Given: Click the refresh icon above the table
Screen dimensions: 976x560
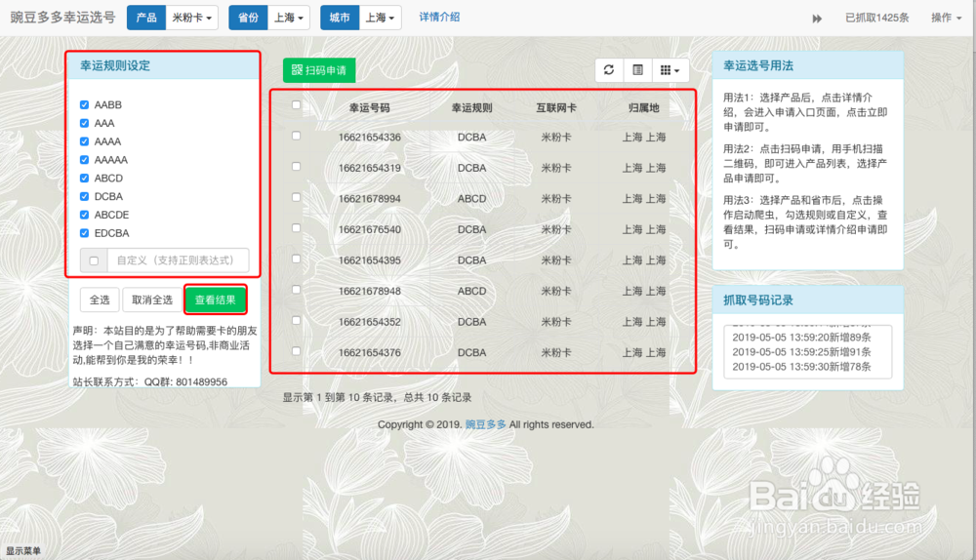Looking at the screenshot, I should (x=609, y=69).
